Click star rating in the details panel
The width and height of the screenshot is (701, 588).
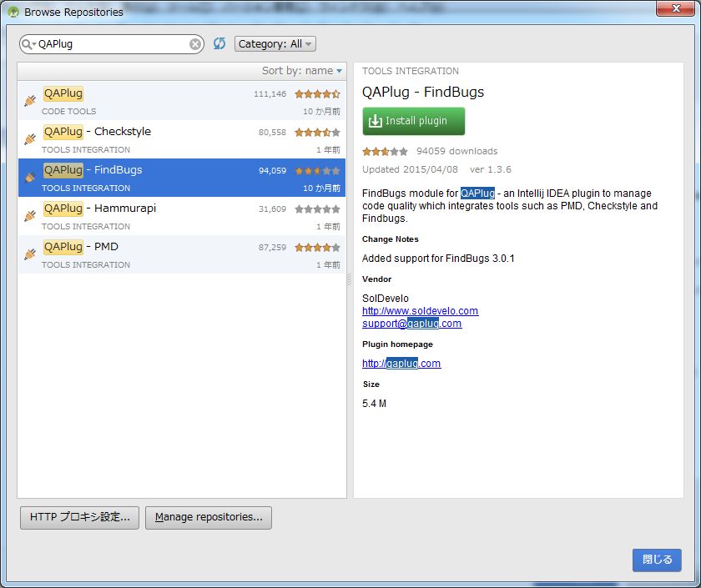[x=385, y=152]
